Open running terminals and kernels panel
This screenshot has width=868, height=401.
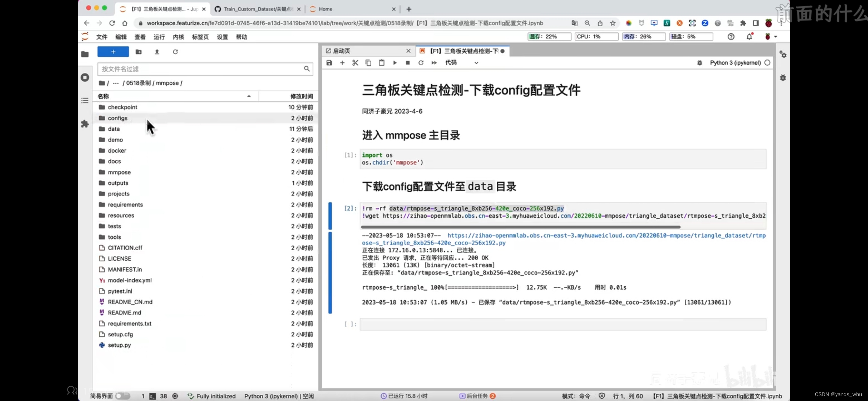tap(85, 77)
